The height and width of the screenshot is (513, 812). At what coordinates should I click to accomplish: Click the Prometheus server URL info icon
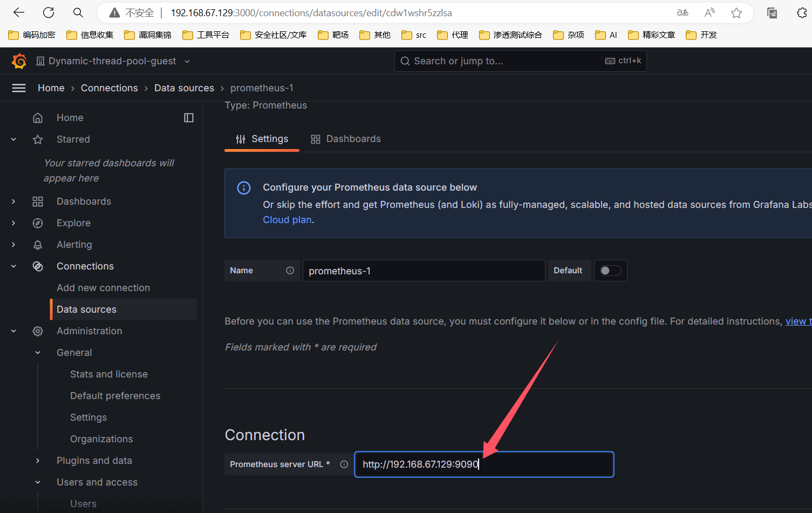(344, 464)
